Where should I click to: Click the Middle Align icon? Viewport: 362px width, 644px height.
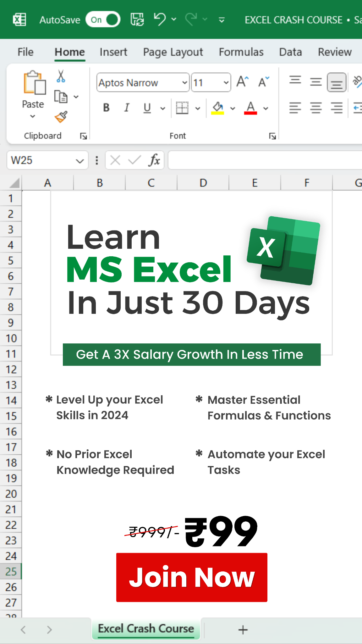coord(316,82)
